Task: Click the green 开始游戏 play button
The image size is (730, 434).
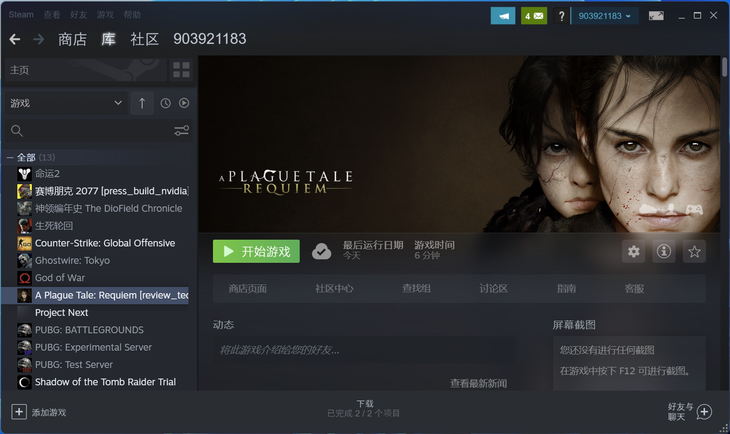Action: pyautogui.click(x=256, y=251)
